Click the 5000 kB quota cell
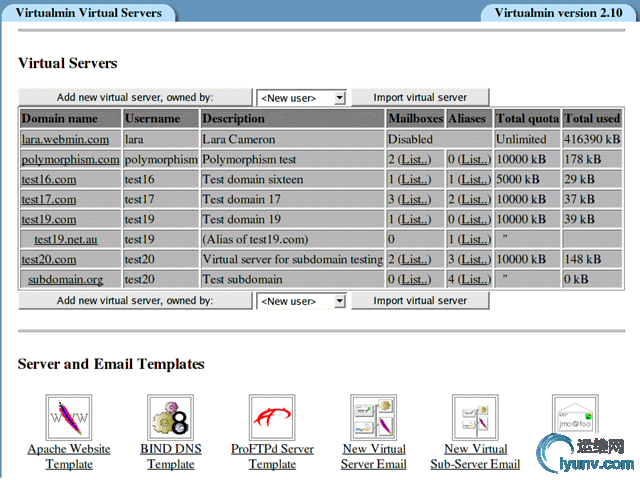The height and width of the screenshot is (480, 640). 527,180
